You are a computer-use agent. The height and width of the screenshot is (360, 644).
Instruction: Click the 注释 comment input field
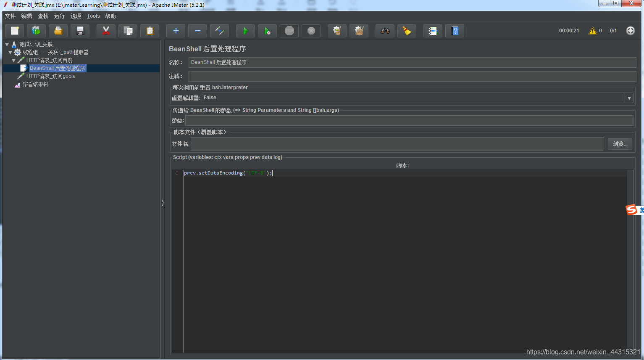pos(412,76)
